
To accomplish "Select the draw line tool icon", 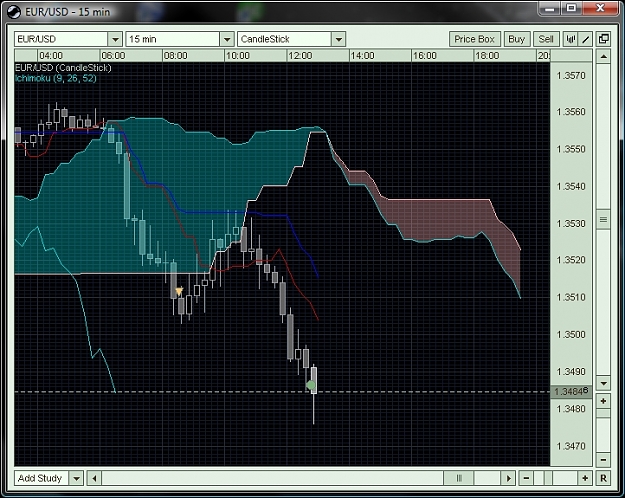I will click(x=586, y=39).
